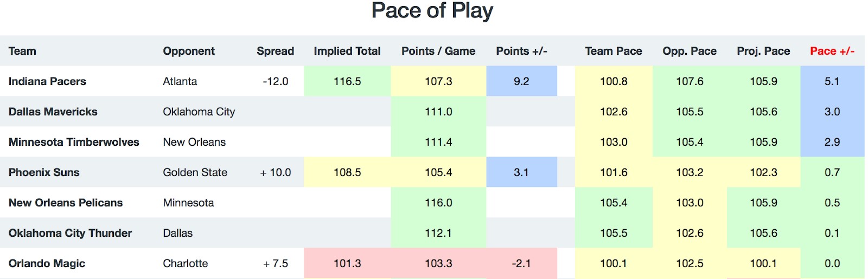Click the Pace of Play title
The image size is (868, 279).
tap(432, 11)
